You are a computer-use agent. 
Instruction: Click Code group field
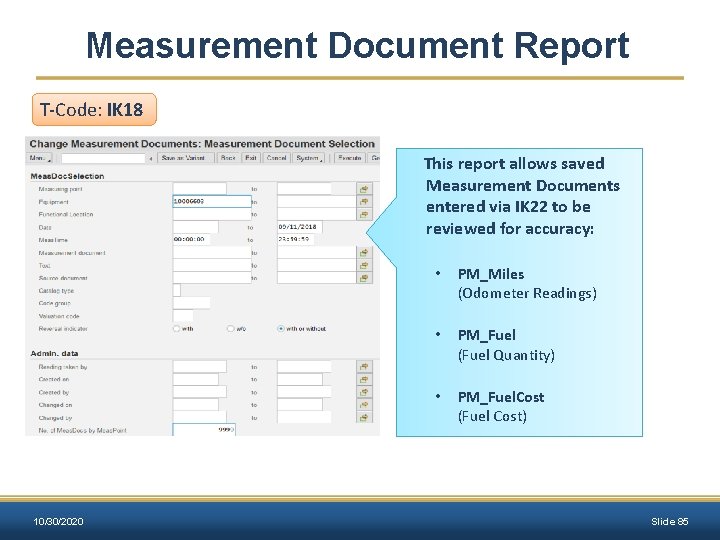click(x=191, y=303)
